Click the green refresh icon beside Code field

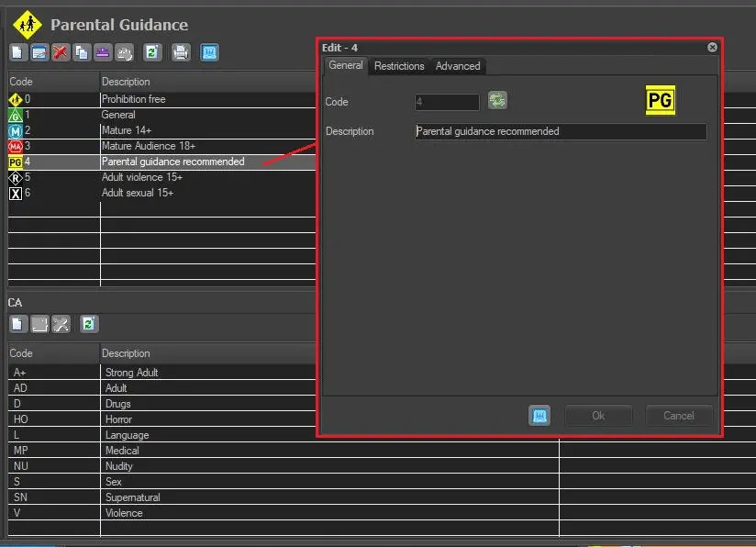tap(497, 101)
